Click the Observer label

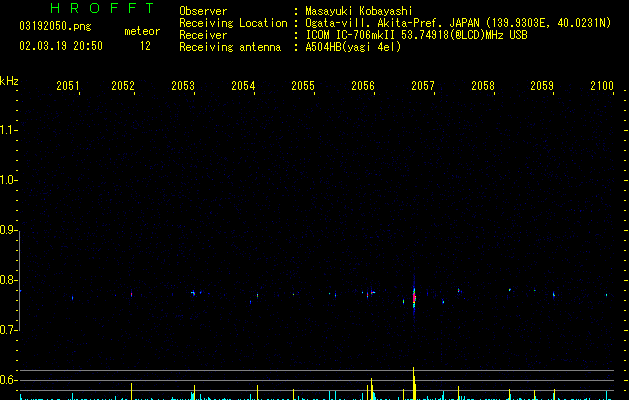[203, 11]
